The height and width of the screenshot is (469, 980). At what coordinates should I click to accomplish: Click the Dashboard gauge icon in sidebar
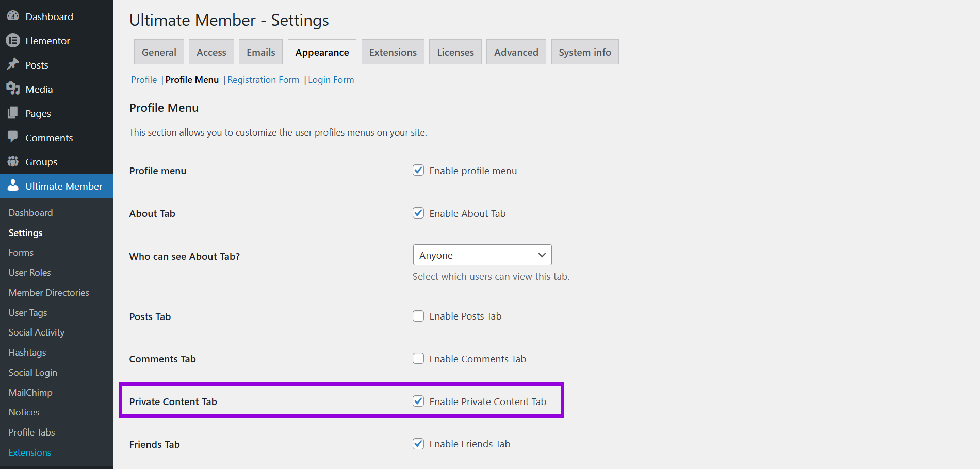[x=13, y=16]
